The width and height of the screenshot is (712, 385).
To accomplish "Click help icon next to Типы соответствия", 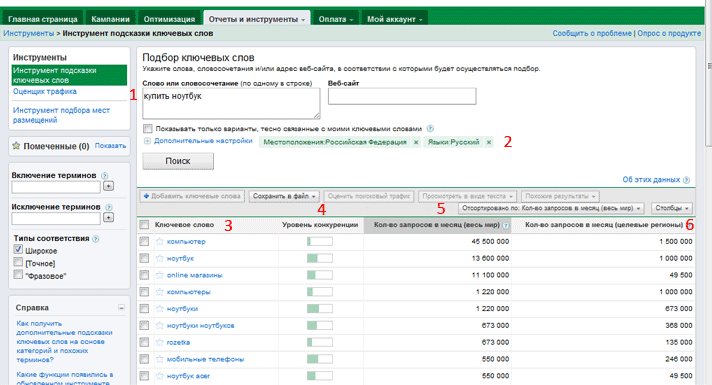I will pos(96,239).
